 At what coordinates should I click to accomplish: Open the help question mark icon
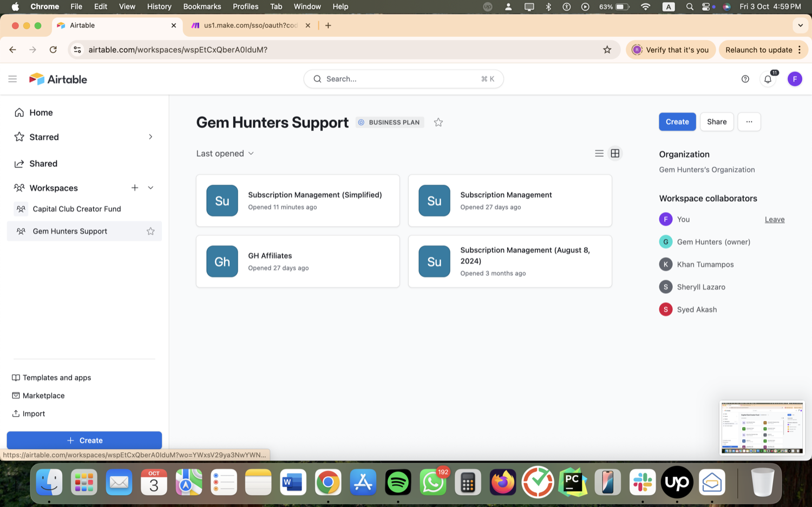[745, 79]
